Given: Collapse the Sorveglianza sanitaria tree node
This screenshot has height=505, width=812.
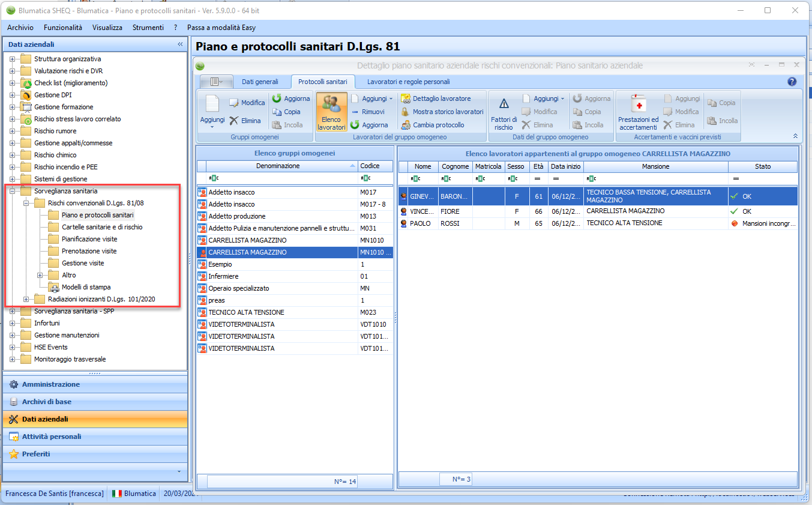Looking at the screenshot, I should pos(12,191).
